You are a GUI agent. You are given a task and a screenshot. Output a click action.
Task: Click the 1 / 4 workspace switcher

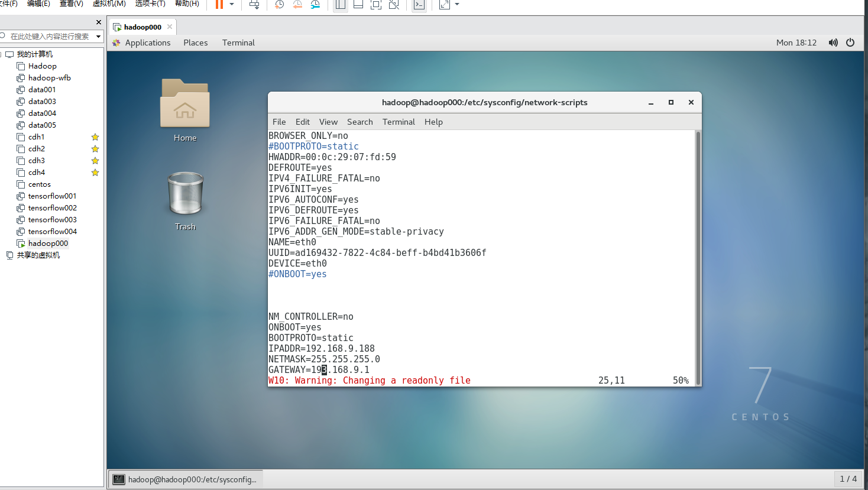848,479
